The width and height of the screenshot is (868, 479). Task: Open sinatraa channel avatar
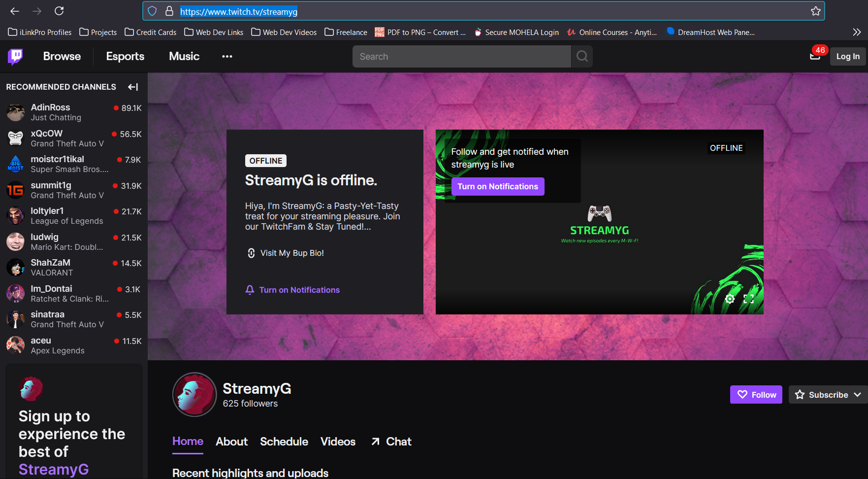click(16, 319)
